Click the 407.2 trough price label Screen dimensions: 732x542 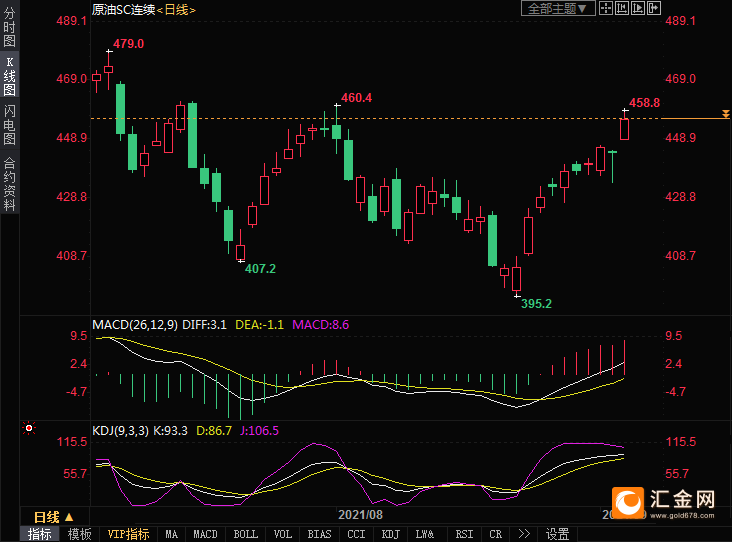click(x=260, y=269)
